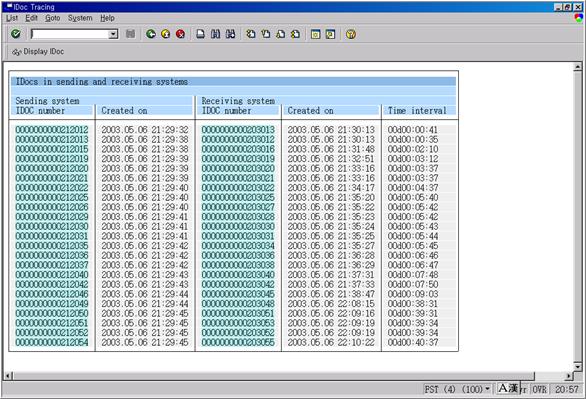Click the green checkmark Enter icon
The height and width of the screenshot is (399, 586).
point(16,34)
